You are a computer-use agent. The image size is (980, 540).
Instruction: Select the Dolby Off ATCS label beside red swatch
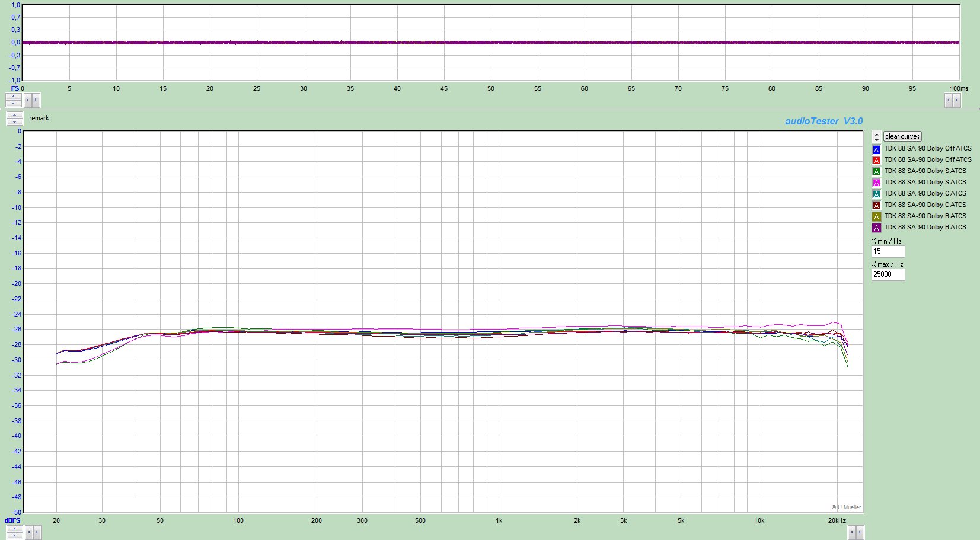click(x=928, y=160)
